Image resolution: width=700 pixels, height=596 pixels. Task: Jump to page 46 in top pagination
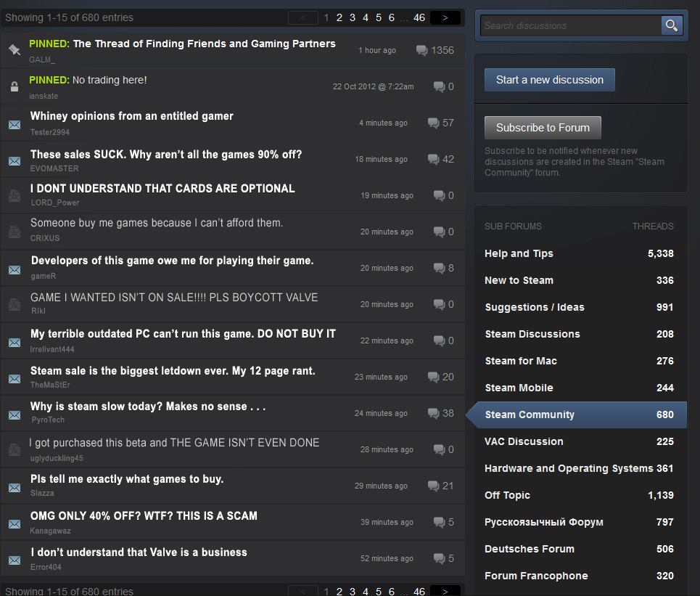coord(419,17)
